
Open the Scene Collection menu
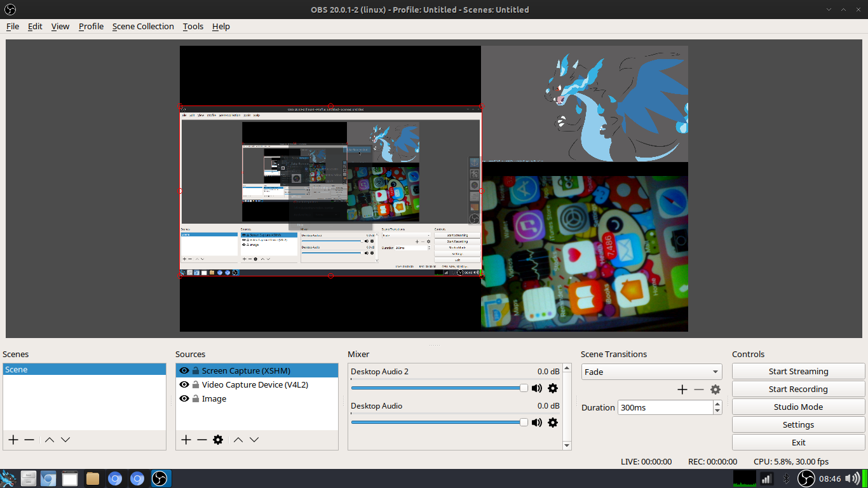[142, 26]
